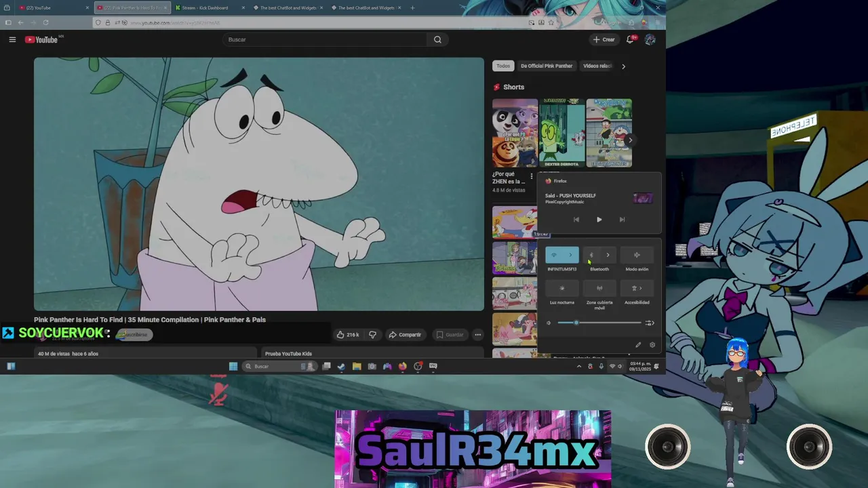The image size is (868, 488).
Task: Switch to the Stream - Kick Dashboard tab
Action: 210,7
